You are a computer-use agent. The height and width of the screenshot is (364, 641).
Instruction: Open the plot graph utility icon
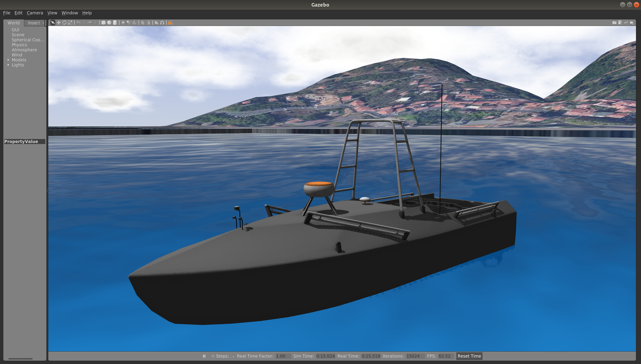(x=626, y=23)
